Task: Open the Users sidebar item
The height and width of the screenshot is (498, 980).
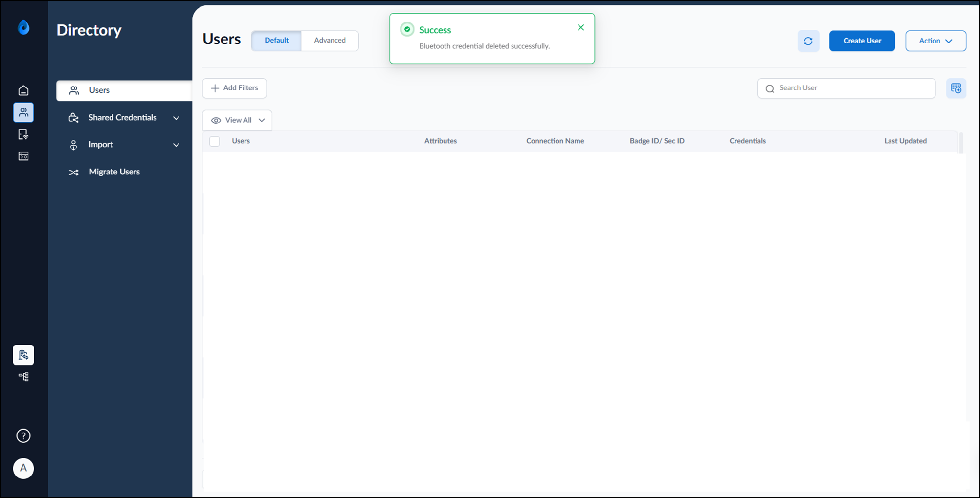Action: [x=124, y=90]
